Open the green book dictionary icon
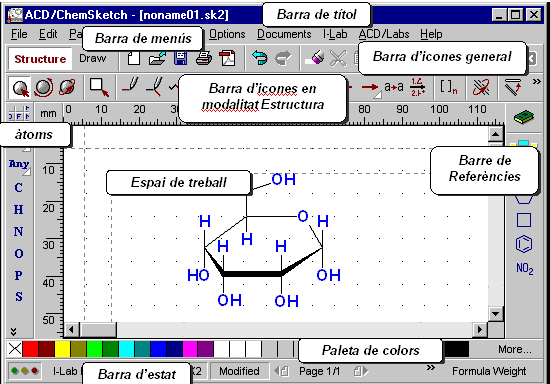Image resolution: width=550 pixels, height=384 pixels. coord(524,117)
